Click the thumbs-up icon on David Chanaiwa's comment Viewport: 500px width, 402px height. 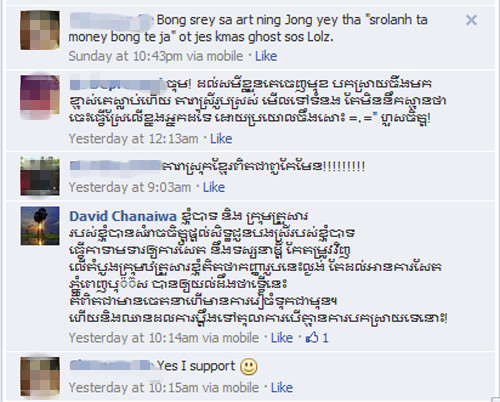(312, 338)
